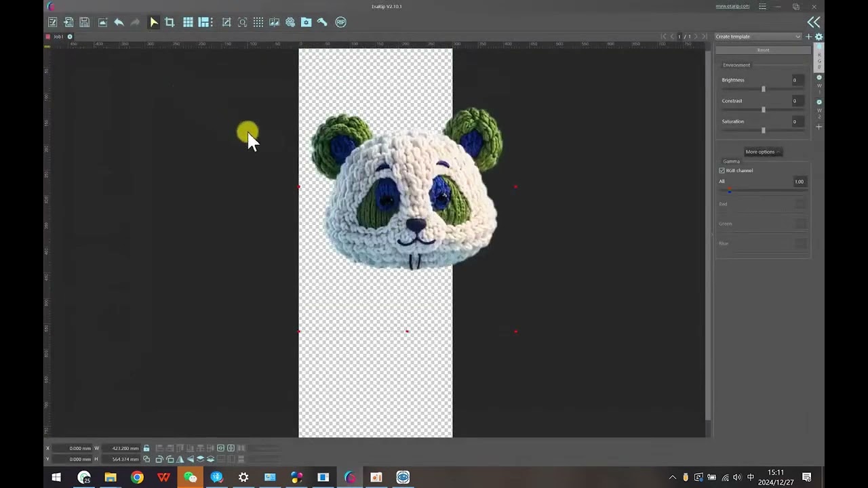The image size is (868, 488).
Task: Collapse the right panel with double chevron
Action: 814,22
